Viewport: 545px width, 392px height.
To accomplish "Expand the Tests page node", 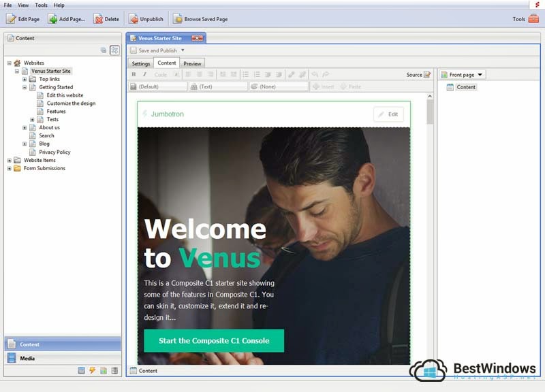I will coord(32,120).
